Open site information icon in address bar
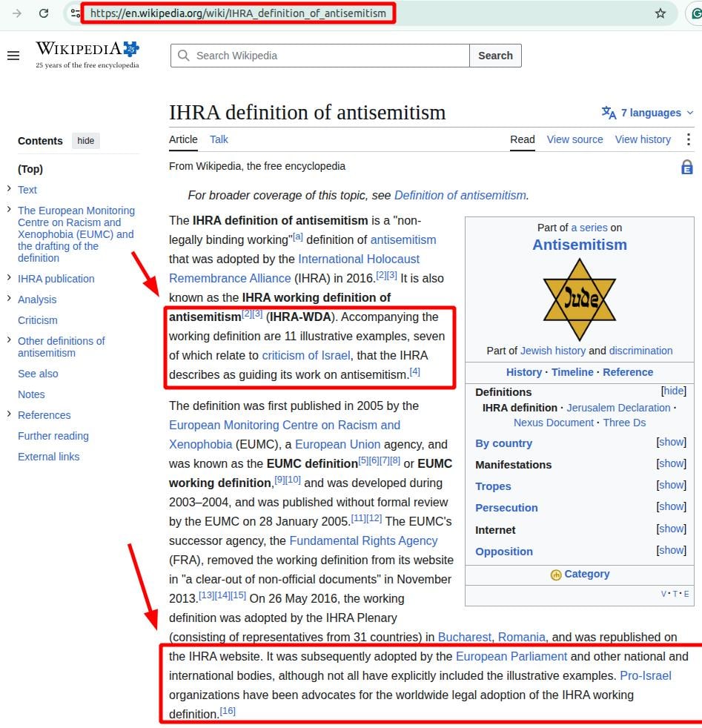This screenshot has width=702, height=728. [x=75, y=13]
